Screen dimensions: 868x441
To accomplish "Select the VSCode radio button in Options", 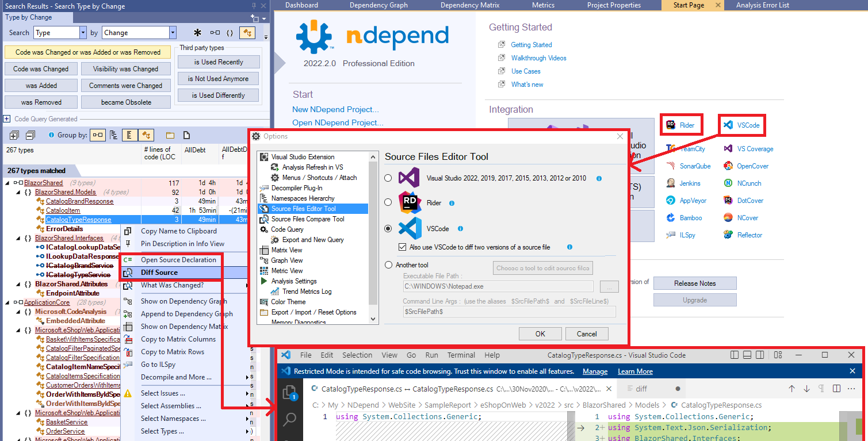I will tap(388, 228).
